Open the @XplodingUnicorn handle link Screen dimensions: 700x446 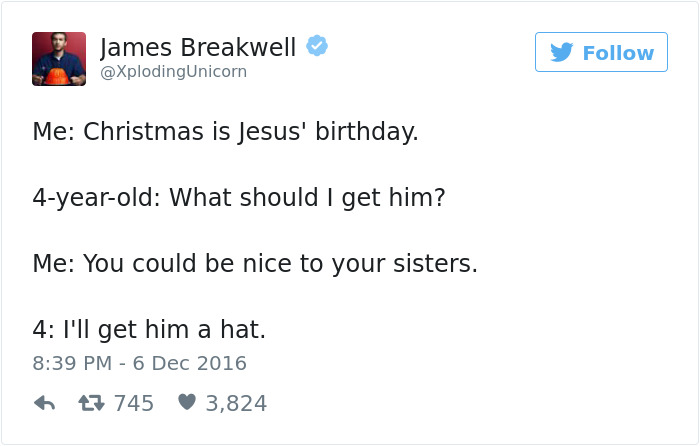173,71
